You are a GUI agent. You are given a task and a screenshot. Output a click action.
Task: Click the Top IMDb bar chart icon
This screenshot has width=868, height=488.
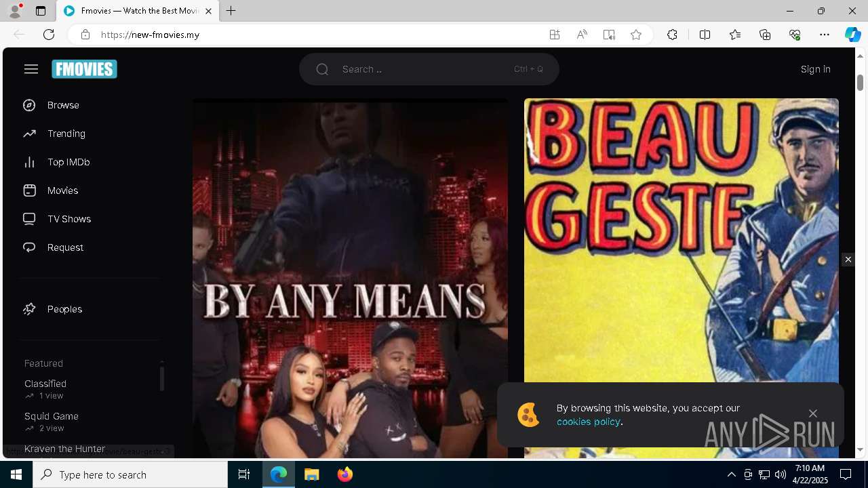pos(29,162)
